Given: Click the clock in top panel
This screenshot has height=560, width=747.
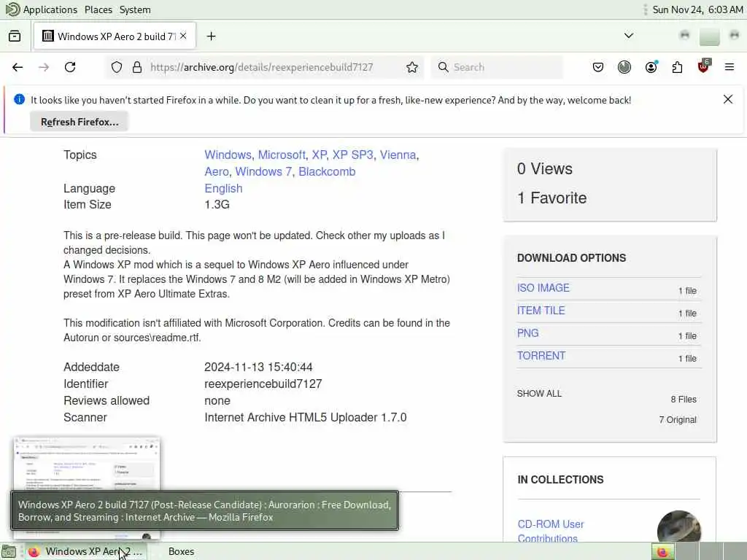Looking at the screenshot, I should [x=697, y=9].
